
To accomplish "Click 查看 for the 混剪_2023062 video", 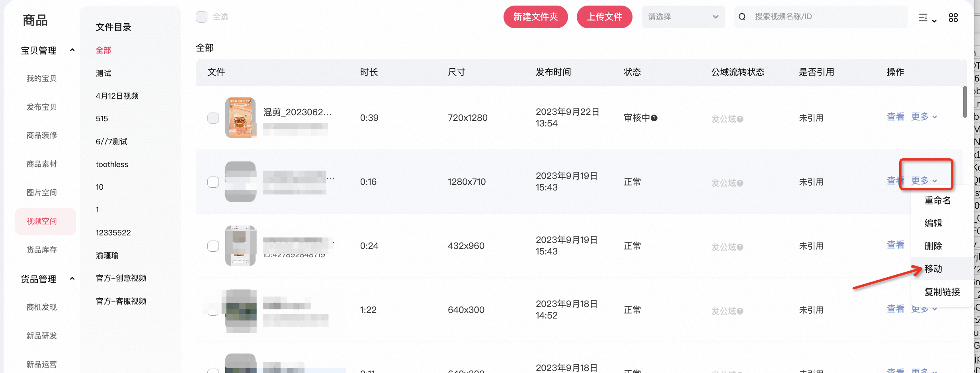I will [x=896, y=117].
